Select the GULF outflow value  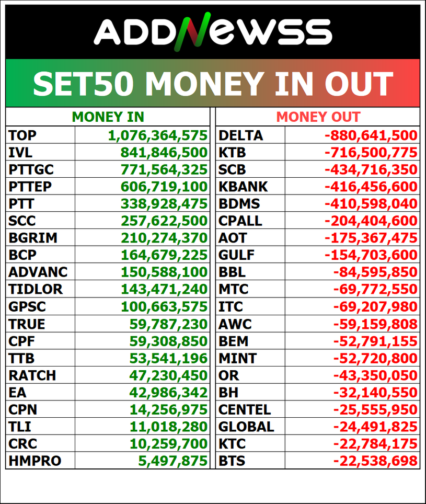click(371, 255)
